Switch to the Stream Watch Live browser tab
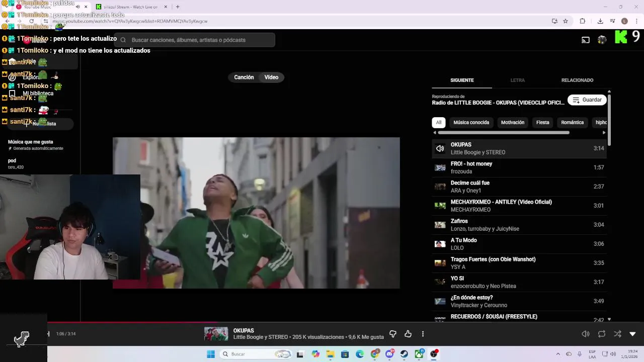This screenshot has height=362, width=644. [132, 7]
